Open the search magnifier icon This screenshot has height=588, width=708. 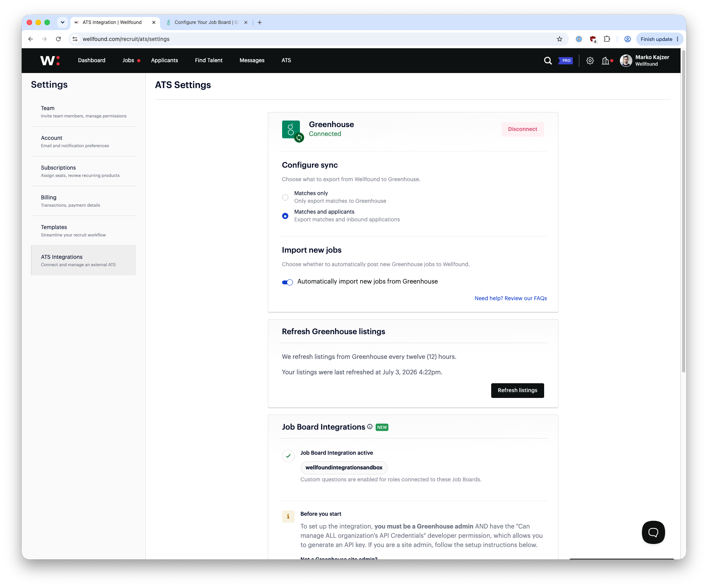coord(548,61)
